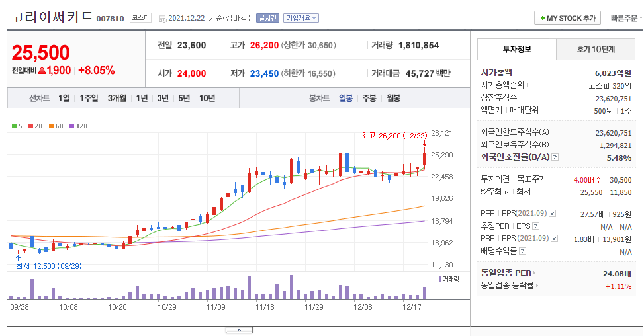Select the 3개월 line chart
Screen dimensions: 644x336
point(117,98)
